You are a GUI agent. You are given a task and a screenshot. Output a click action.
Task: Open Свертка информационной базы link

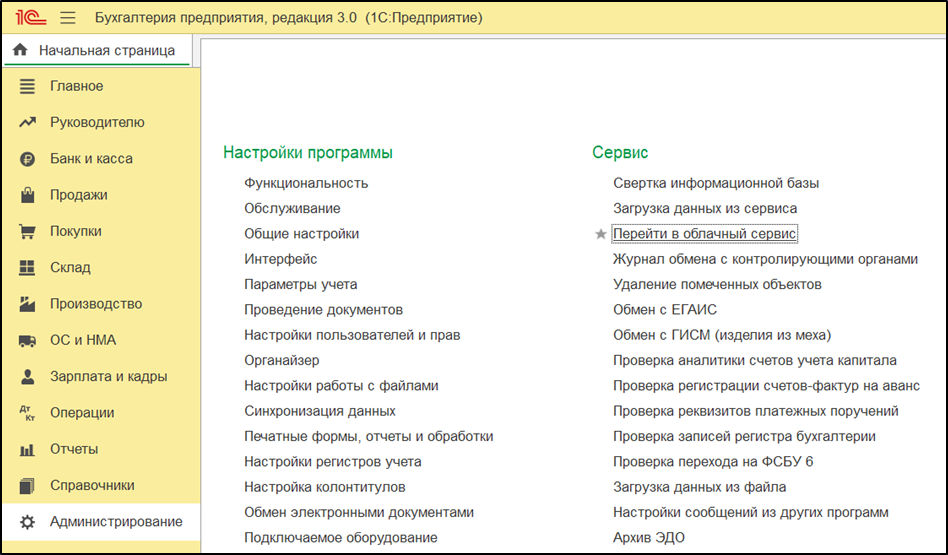[716, 183]
